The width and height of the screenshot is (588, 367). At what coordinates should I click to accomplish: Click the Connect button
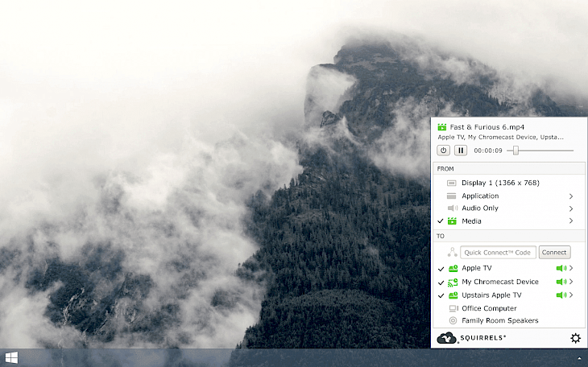(555, 252)
